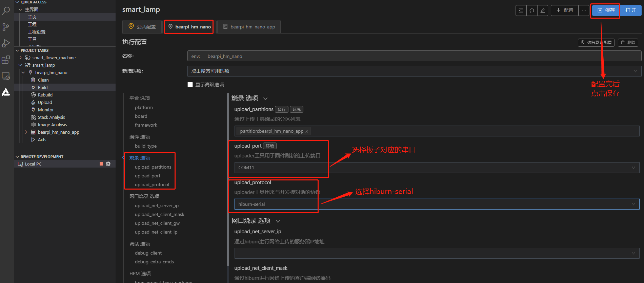Jump to board option in nav
This screenshot has width=644, height=283.
click(141, 116)
